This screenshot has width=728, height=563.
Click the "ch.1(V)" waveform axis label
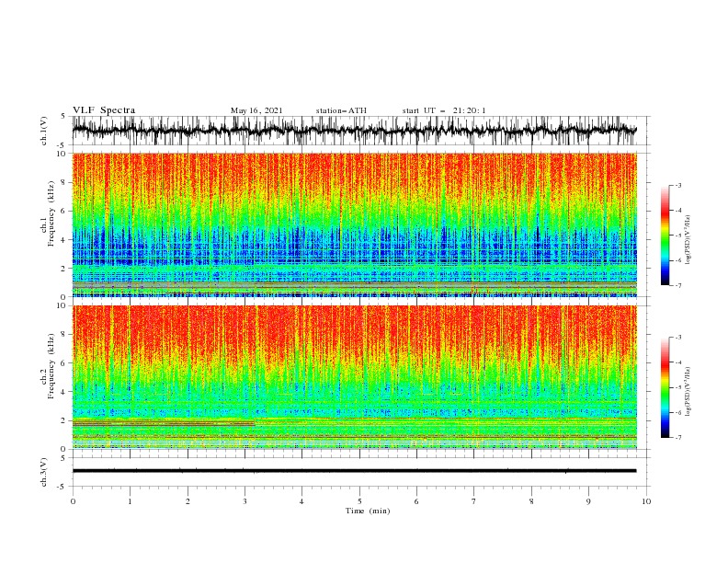click(44, 131)
